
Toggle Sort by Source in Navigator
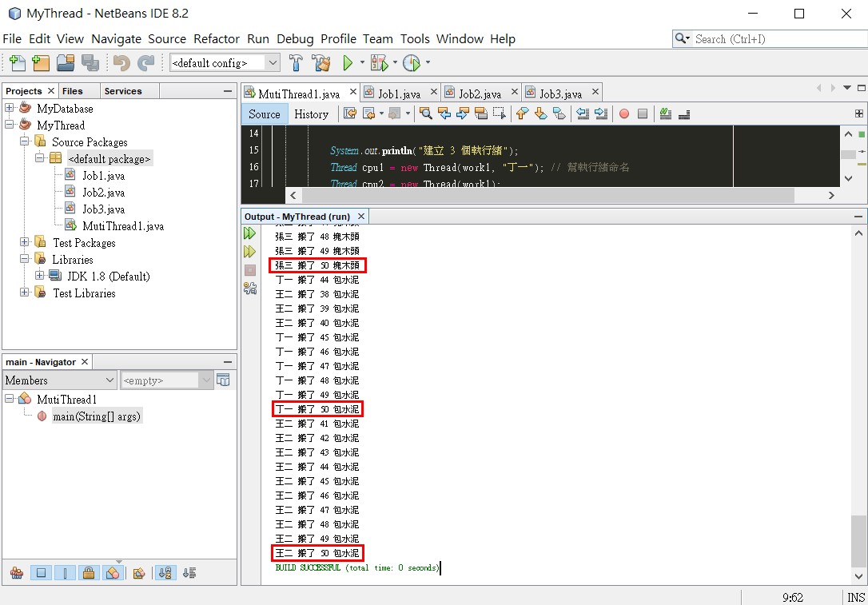(x=189, y=573)
